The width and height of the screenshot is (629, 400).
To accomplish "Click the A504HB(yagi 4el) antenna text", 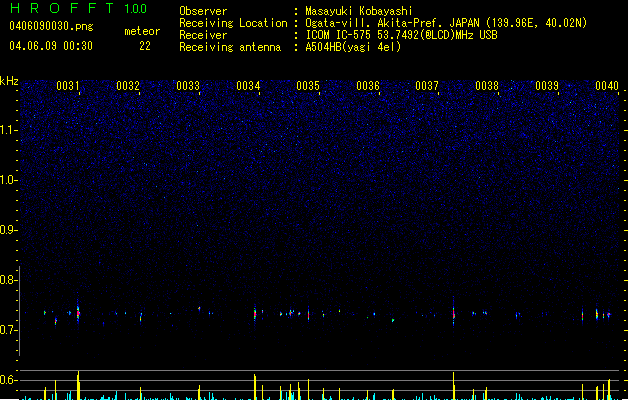I will click(x=353, y=47).
